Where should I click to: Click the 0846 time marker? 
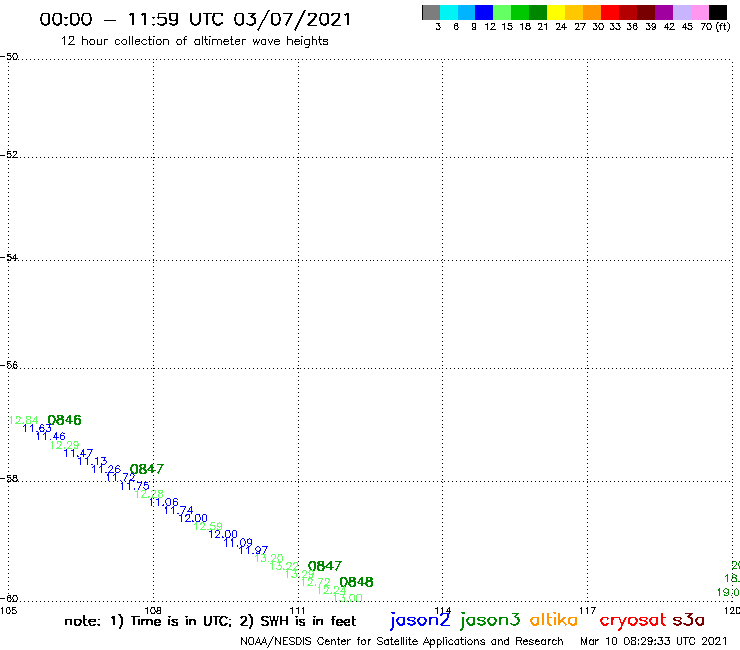(64, 420)
